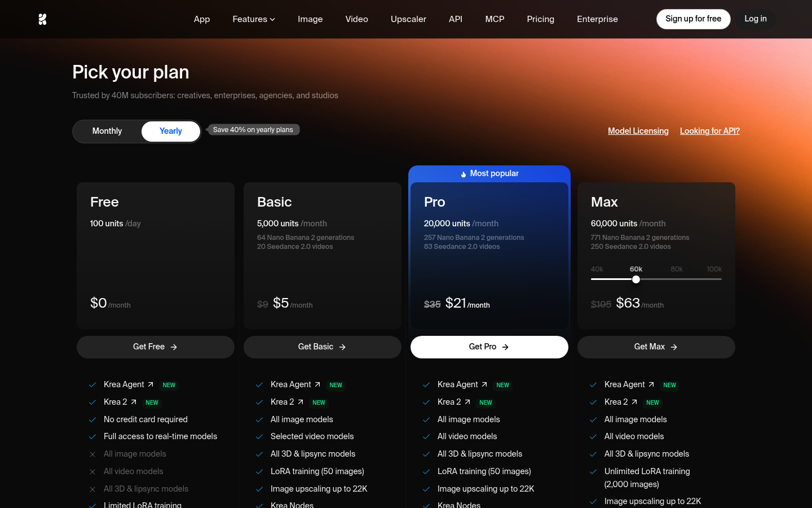
Task: Open Krea 2 external arrow in Free plan
Action: point(134,402)
